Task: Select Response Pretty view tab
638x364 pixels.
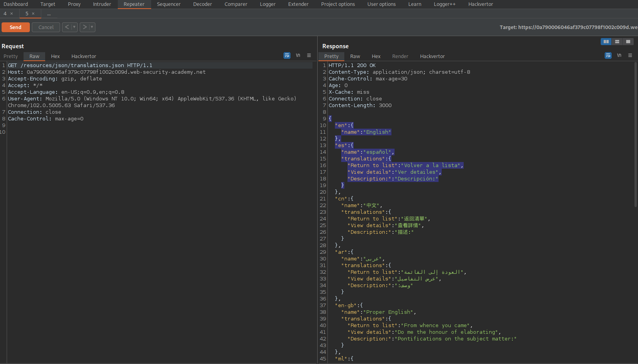Action: pyautogui.click(x=331, y=56)
